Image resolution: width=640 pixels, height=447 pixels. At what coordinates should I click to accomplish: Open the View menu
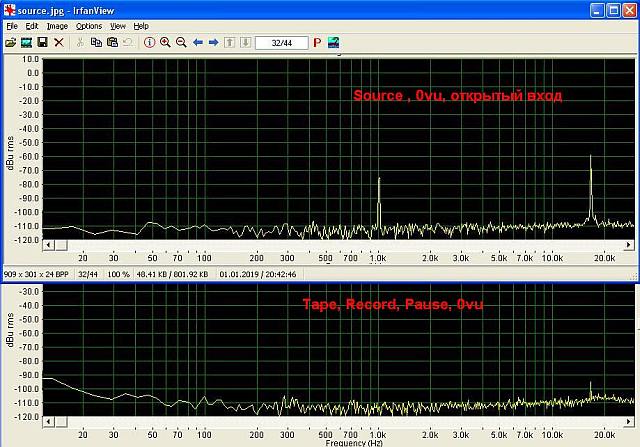pyautogui.click(x=118, y=25)
